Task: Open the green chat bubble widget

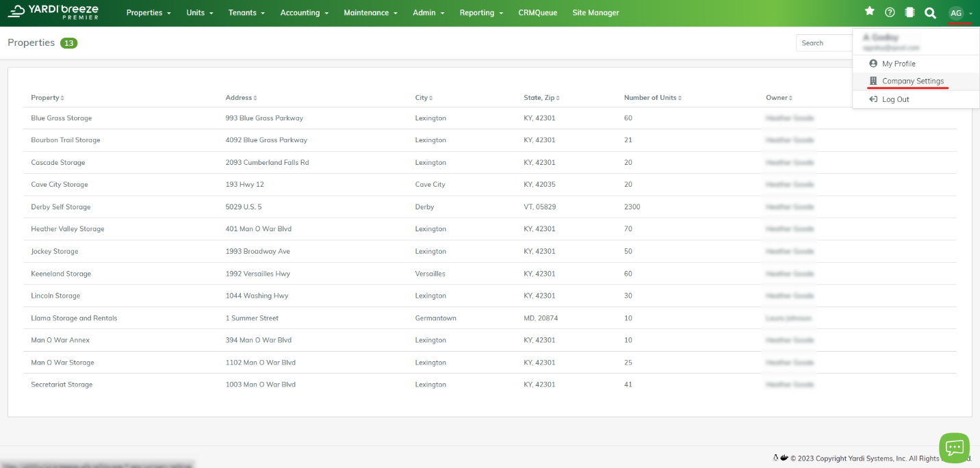Action: coord(954,447)
